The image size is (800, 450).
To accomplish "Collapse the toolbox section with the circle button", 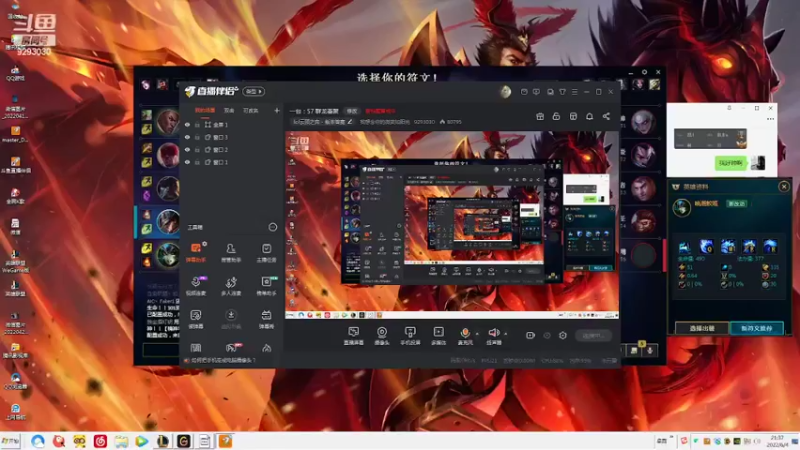I will [x=273, y=227].
